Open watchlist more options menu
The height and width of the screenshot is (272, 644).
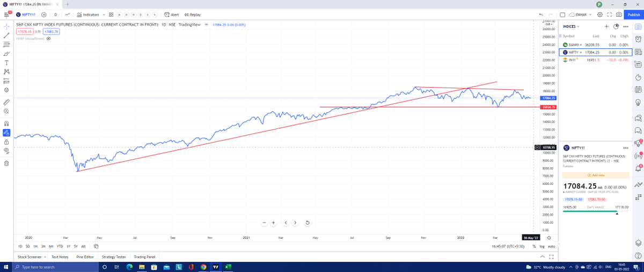[x=626, y=26]
